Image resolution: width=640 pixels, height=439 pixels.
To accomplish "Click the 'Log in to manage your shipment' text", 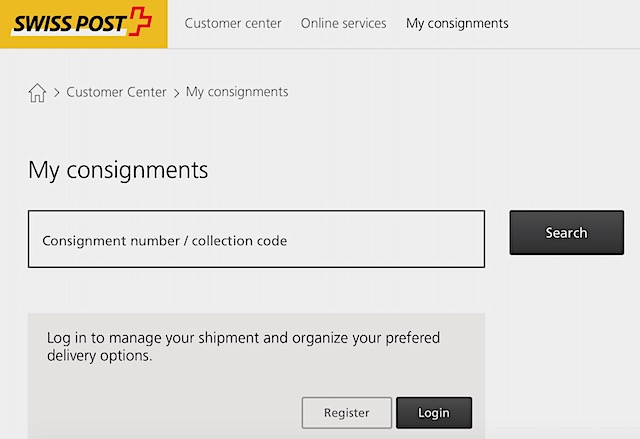I will coord(243,346).
